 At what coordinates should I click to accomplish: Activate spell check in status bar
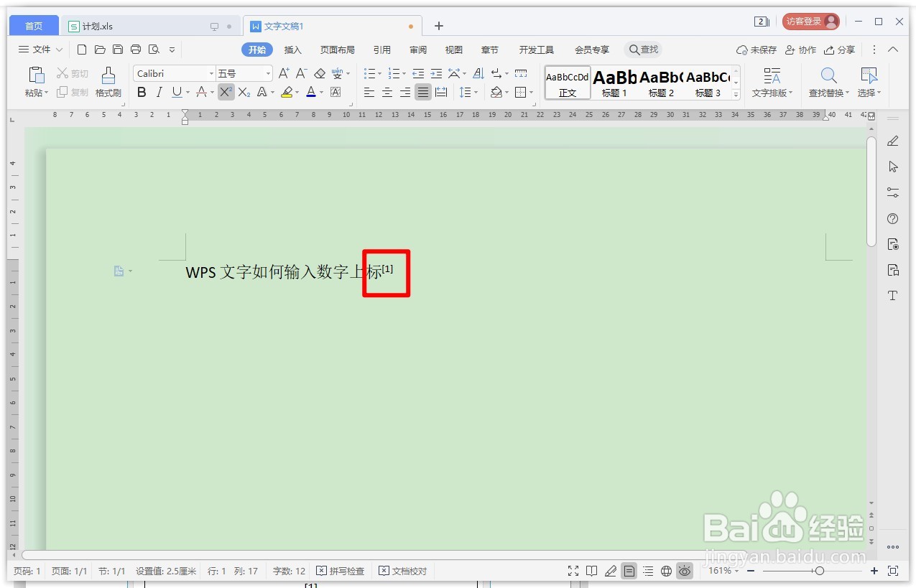pyautogui.click(x=341, y=571)
